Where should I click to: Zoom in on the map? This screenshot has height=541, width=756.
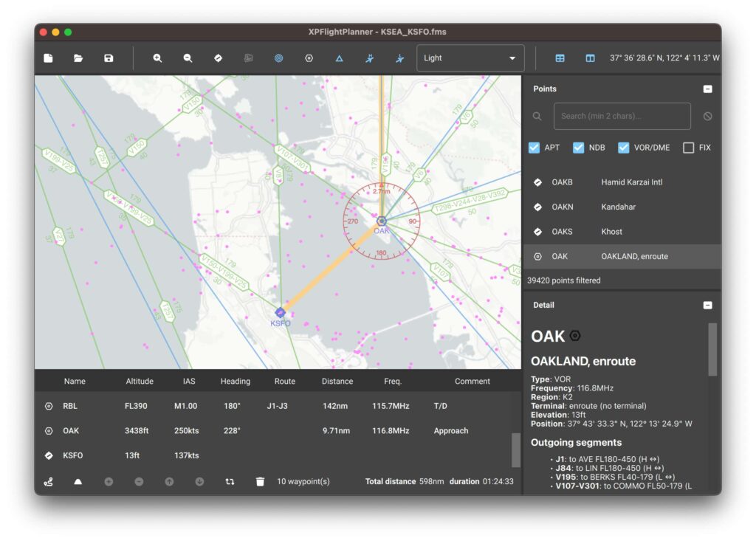pos(157,58)
